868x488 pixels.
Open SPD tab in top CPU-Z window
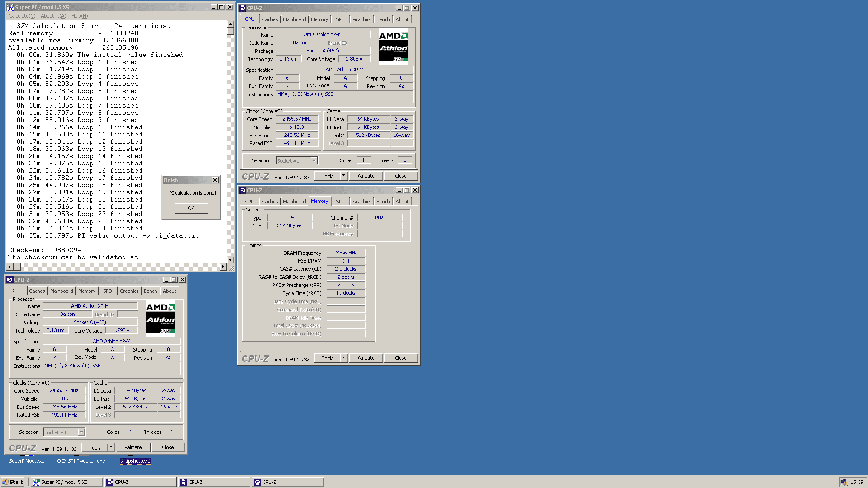point(340,19)
